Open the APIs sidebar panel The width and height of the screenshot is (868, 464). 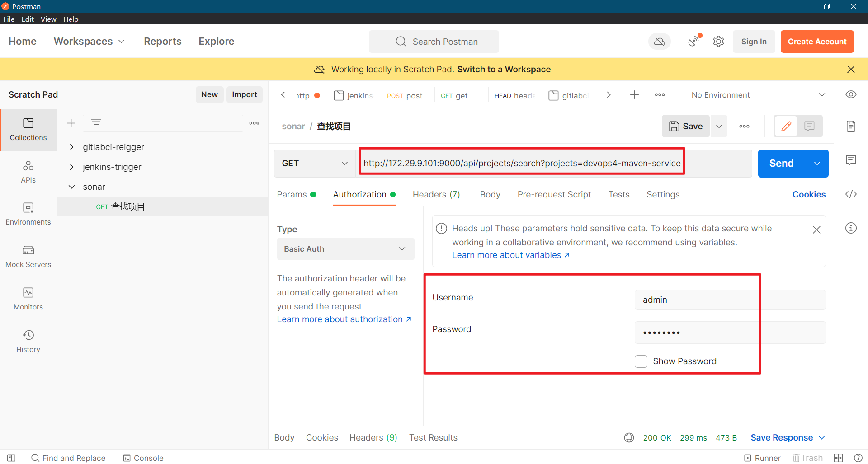[x=28, y=172]
